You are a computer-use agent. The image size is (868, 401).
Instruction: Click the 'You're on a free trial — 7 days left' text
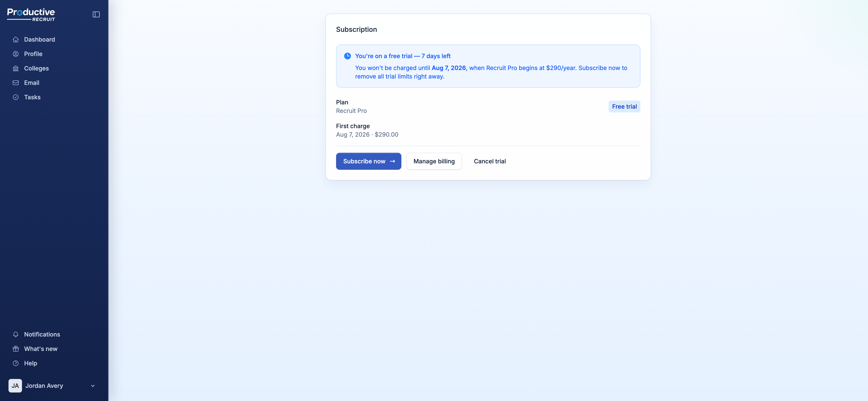(x=403, y=56)
